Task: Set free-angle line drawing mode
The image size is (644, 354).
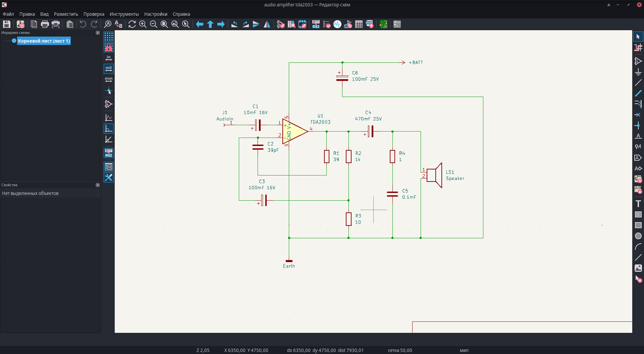Action: (x=109, y=118)
